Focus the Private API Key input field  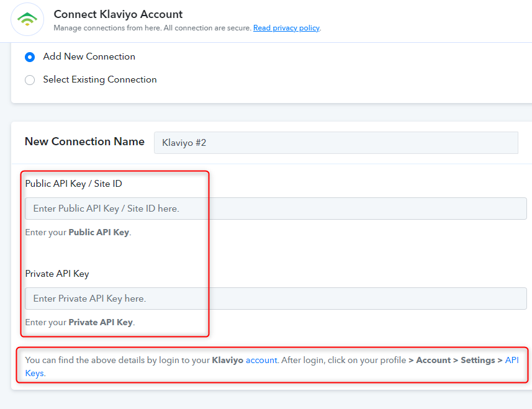pos(276,299)
